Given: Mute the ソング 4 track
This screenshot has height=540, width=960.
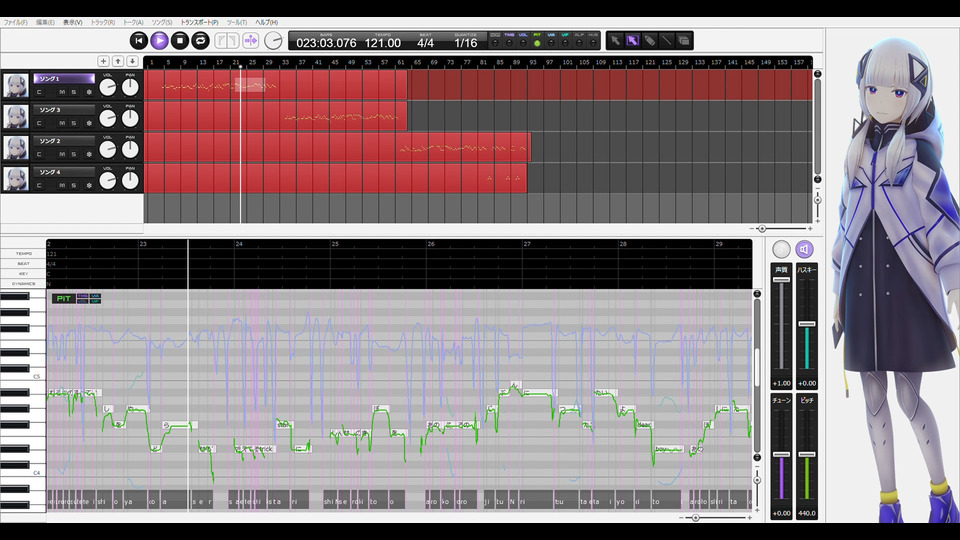Looking at the screenshot, I should 62,186.
